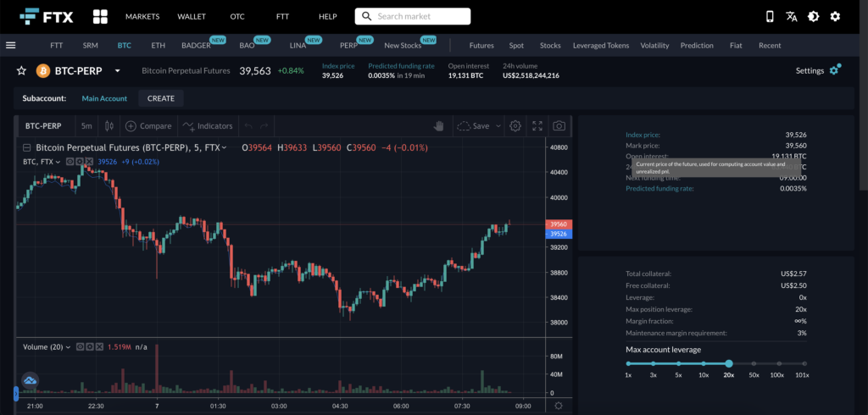The height and width of the screenshot is (415, 868).
Task: Open the WALLET menu
Action: pyautogui.click(x=192, y=17)
